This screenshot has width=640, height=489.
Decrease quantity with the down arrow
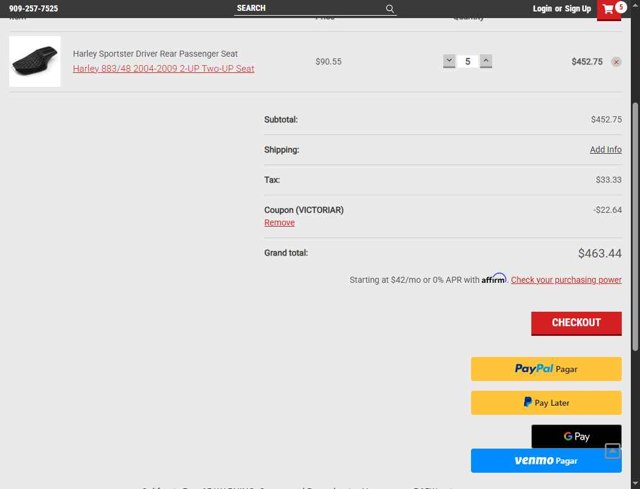point(449,61)
